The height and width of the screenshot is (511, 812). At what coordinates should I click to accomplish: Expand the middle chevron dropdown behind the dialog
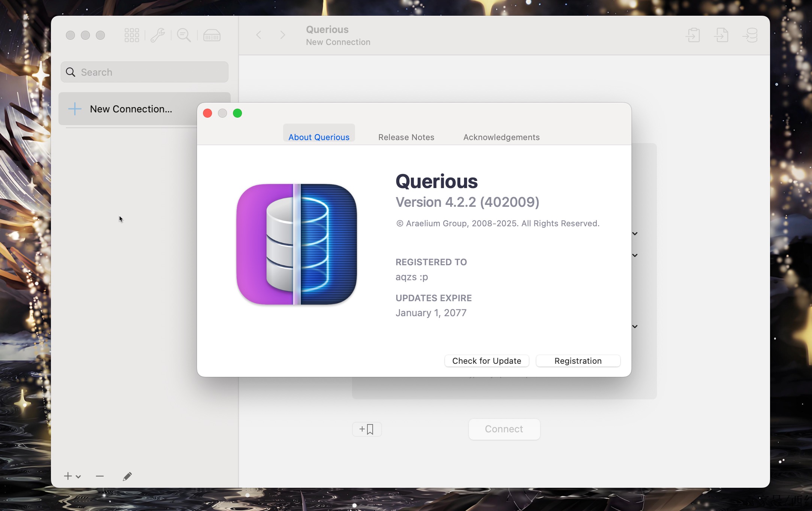635,255
